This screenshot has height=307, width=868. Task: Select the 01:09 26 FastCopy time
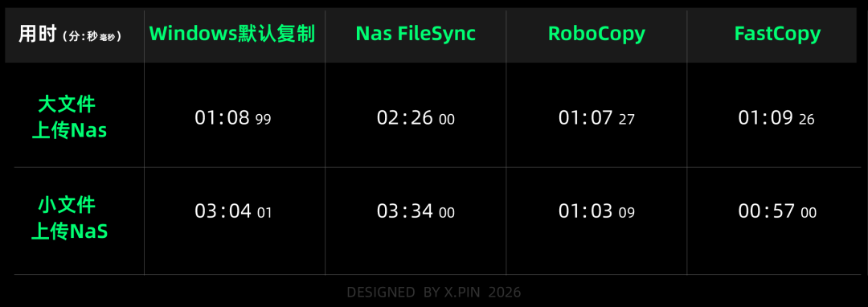tap(776, 118)
